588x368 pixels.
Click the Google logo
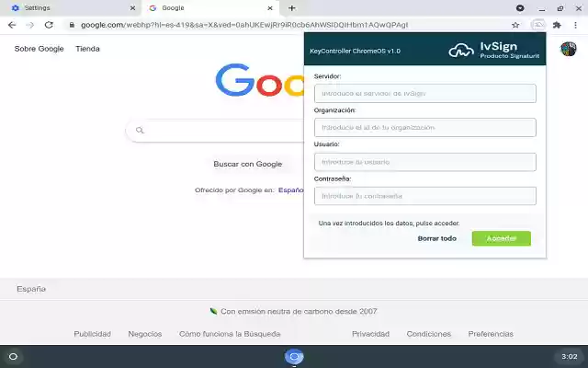259,80
